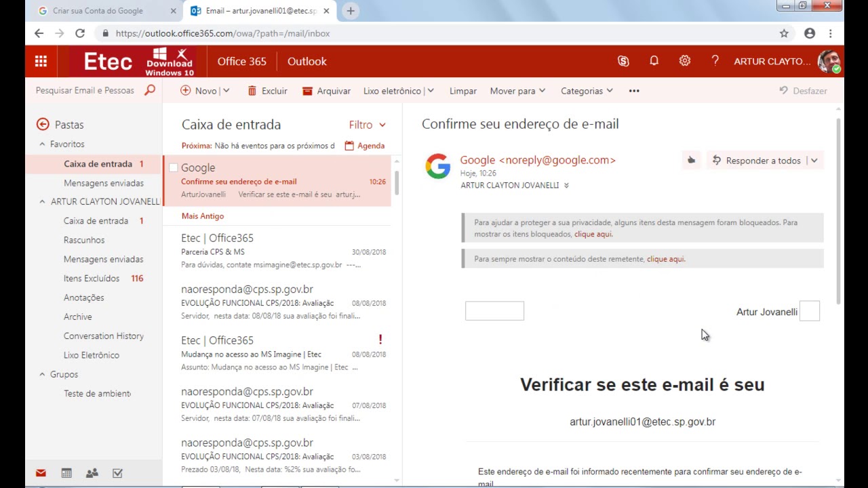868x488 pixels.
Task: Collapse the Grupos section
Action: coord(42,374)
